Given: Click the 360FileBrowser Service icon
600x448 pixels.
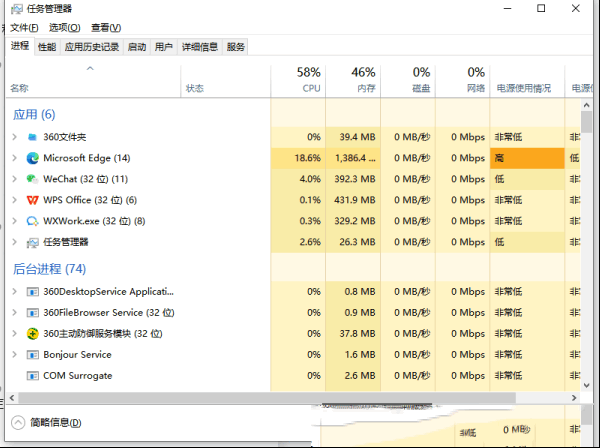Looking at the screenshot, I should pos(33,313).
